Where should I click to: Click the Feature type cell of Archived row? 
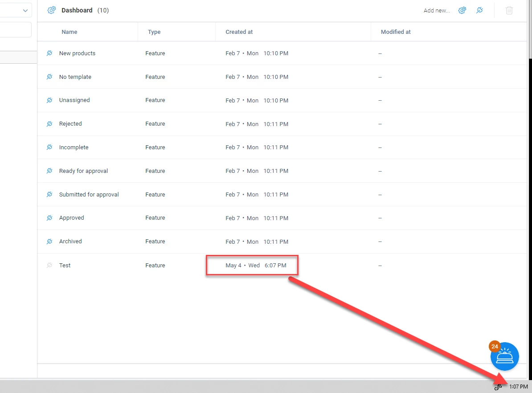pyautogui.click(x=155, y=242)
